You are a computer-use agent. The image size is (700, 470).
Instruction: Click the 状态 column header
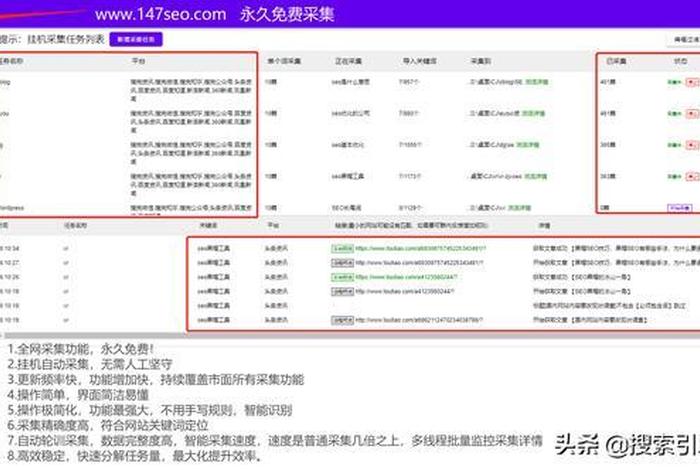(x=680, y=61)
